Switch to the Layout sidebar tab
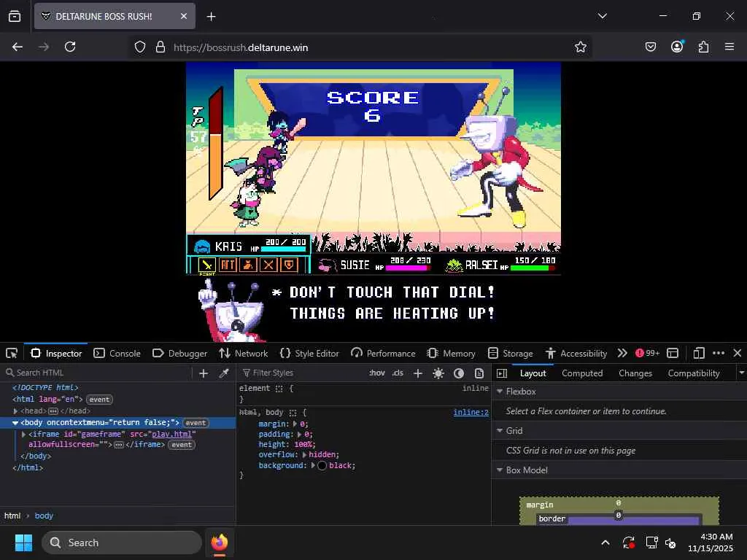The width and height of the screenshot is (747, 560). [x=533, y=373]
